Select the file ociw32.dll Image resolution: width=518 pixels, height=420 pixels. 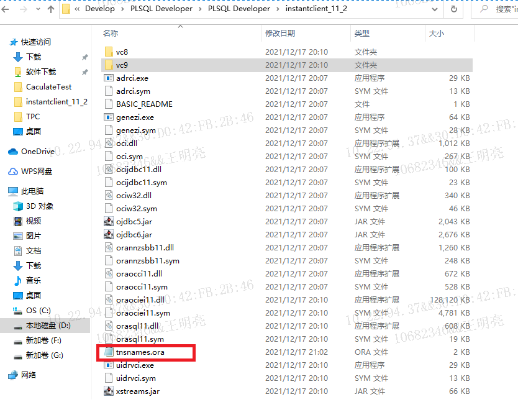[134, 195]
